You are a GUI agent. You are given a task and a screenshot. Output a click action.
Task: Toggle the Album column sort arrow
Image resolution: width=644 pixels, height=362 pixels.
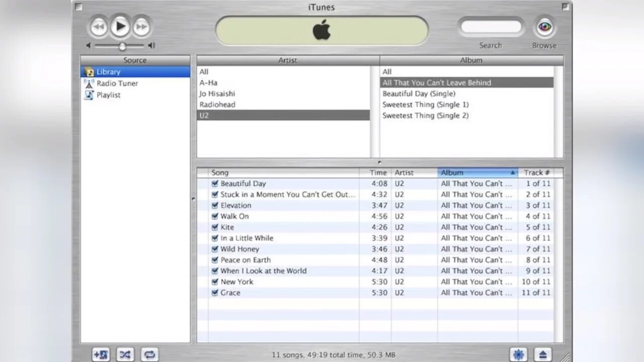coord(513,172)
